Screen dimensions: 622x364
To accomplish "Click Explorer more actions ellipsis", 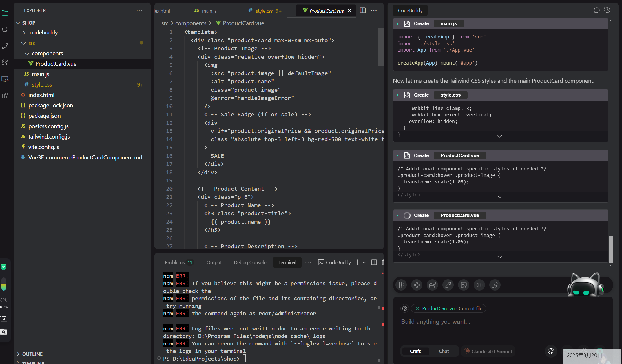I will tap(139, 10).
